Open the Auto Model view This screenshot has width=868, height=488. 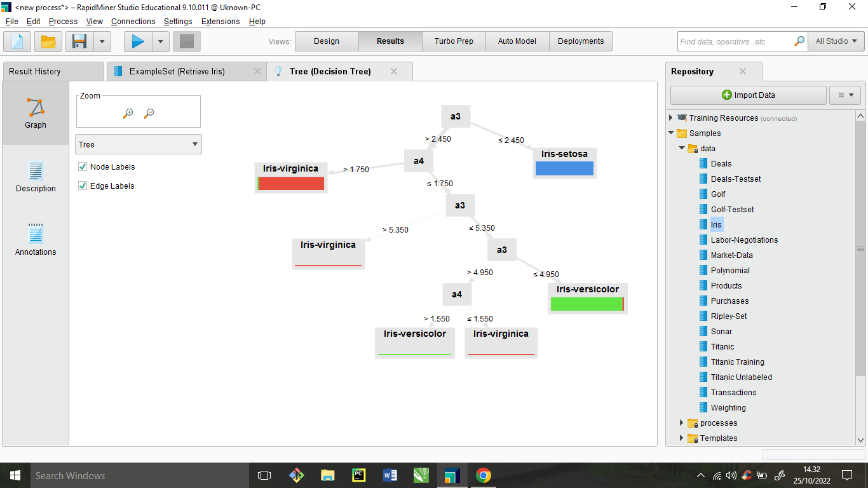[517, 41]
